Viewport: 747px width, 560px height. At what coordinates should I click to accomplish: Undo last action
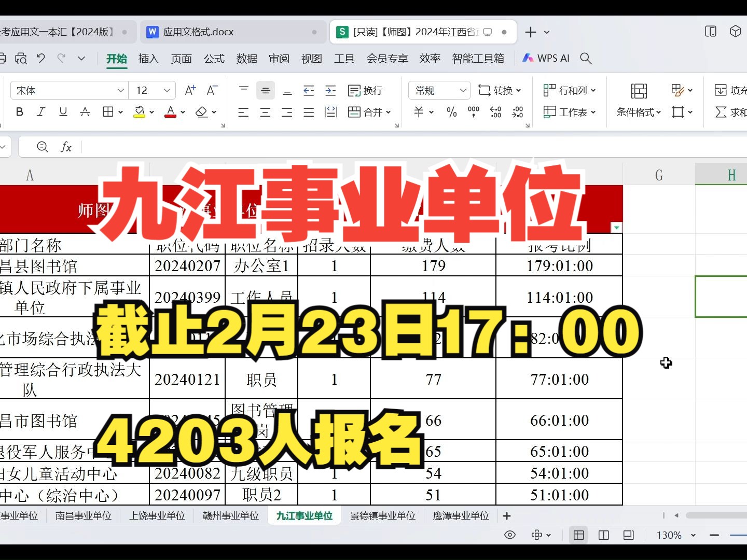click(x=41, y=58)
